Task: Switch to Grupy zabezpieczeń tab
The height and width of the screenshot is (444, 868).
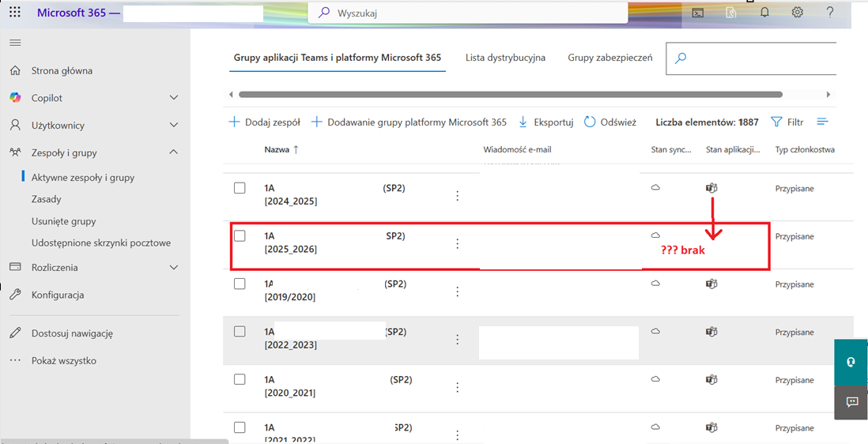Action: click(610, 58)
